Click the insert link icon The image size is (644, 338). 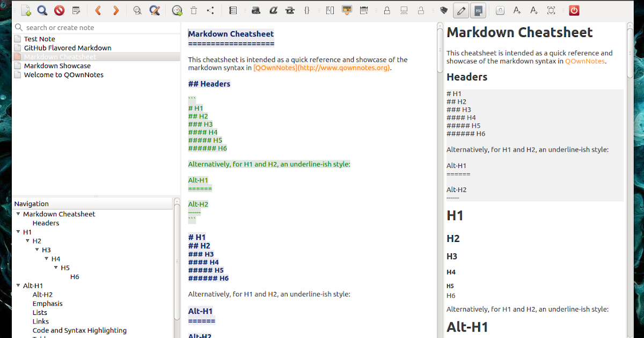coord(330,10)
